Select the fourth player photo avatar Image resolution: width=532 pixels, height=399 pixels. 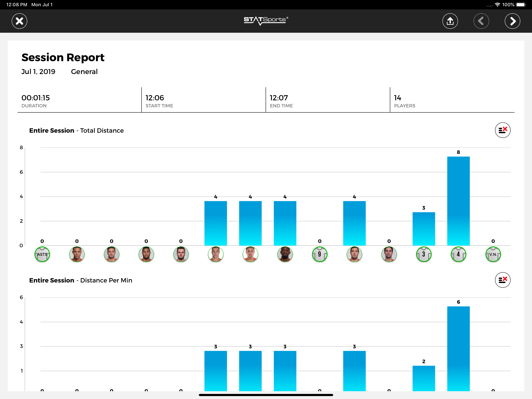pos(146,254)
